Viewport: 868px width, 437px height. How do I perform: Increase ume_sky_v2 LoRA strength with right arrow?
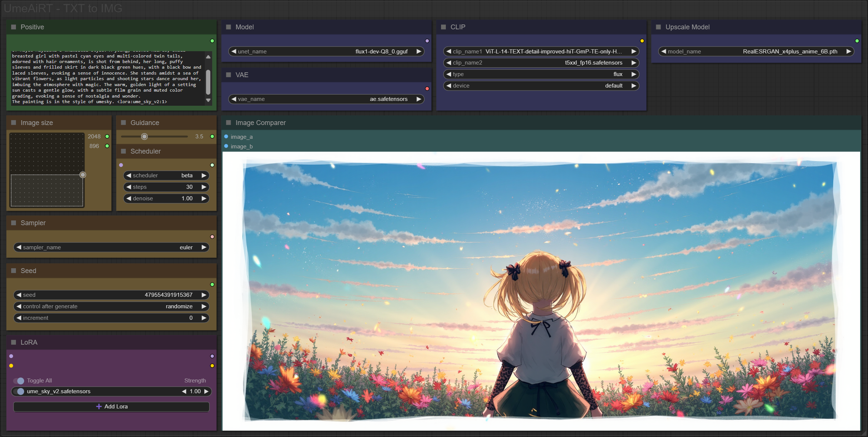tap(206, 391)
